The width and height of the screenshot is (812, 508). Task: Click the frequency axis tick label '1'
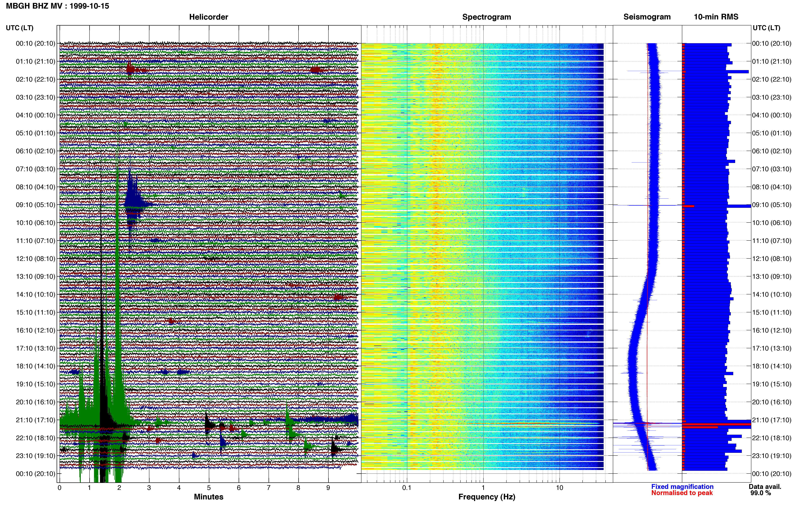click(x=483, y=487)
